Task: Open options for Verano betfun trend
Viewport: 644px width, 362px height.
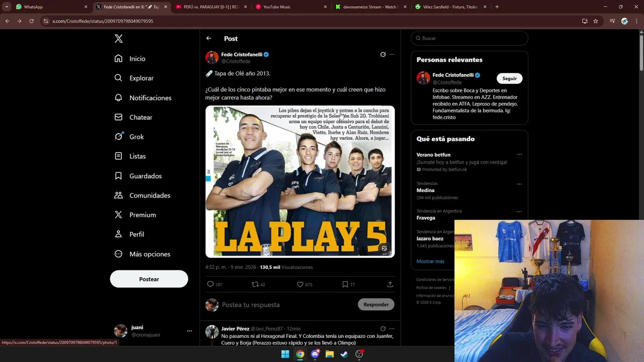Action: [519, 155]
